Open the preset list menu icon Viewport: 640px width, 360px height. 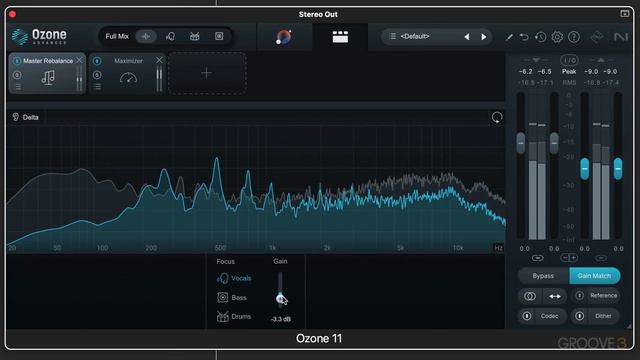[x=392, y=36]
